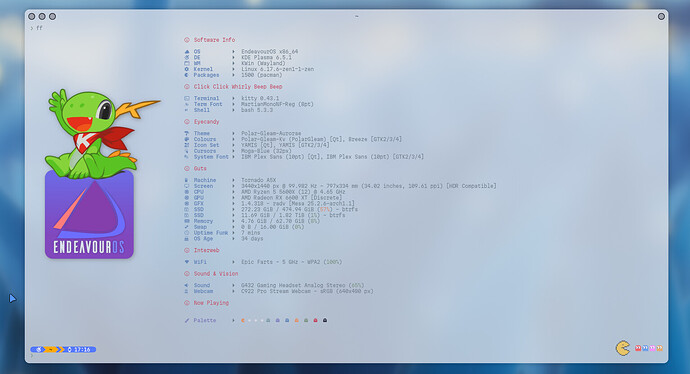The image size is (690, 374).
Task: Click the icon beside the OS label
Action: click(x=187, y=51)
